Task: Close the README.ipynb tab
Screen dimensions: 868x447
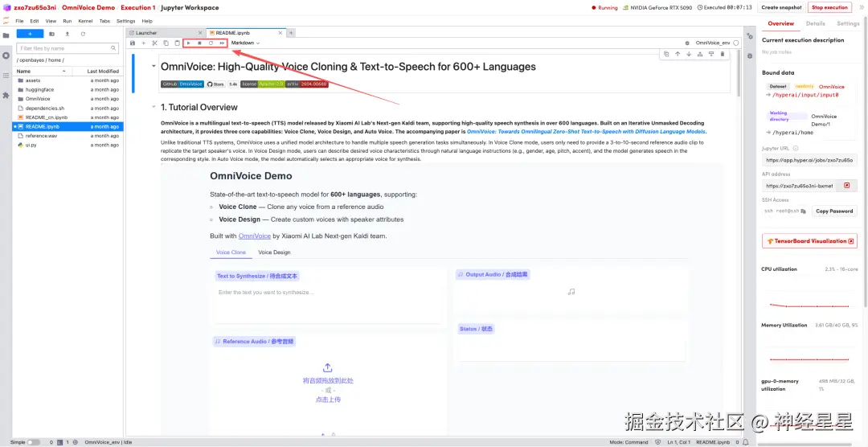Action: click(x=280, y=33)
